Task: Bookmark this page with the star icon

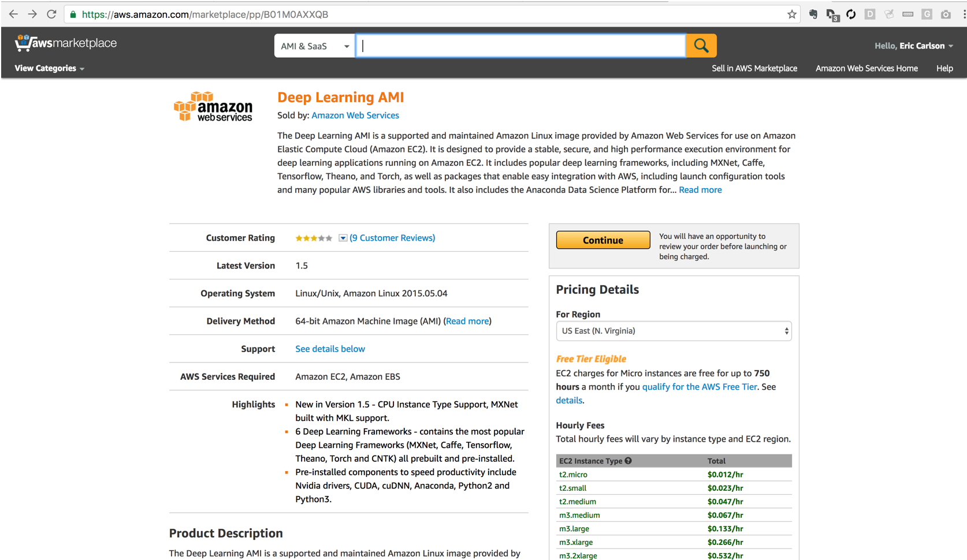Action: pyautogui.click(x=791, y=14)
